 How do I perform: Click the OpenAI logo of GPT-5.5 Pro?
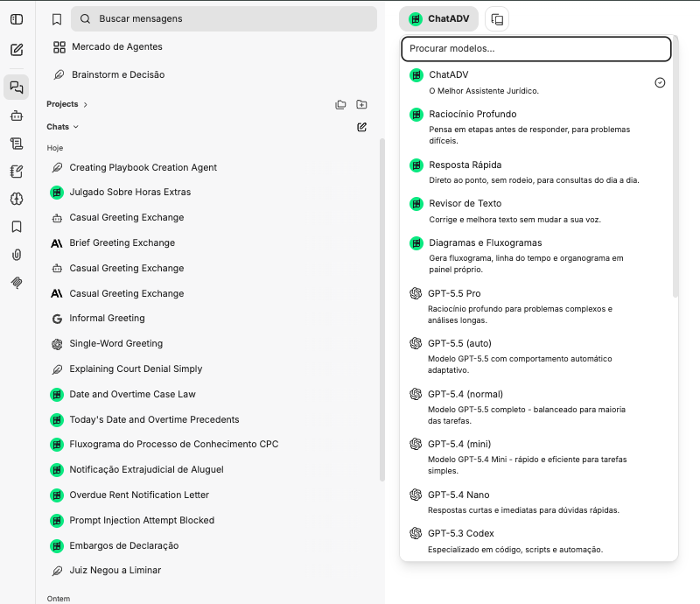[x=416, y=293]
